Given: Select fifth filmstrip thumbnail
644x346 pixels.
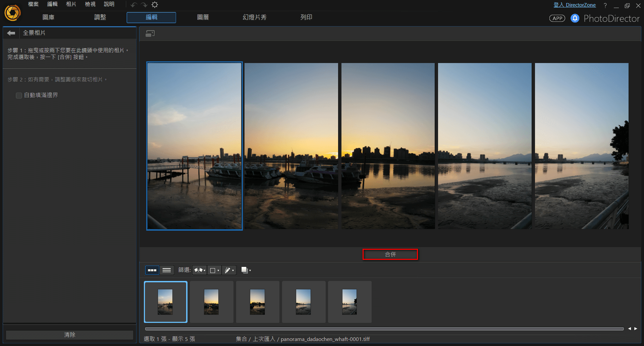Looking at the screenshot, I should point(350,302).
